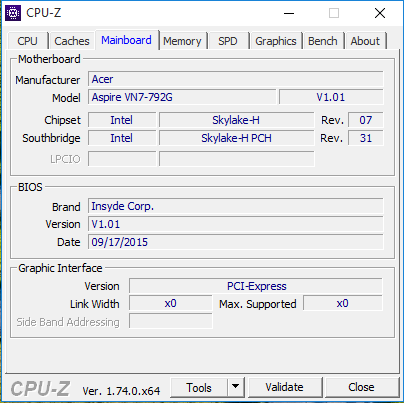Click the BIOS Brand field Insyde Corp.
Image resolution: width=404 pixels, height=403 pixels.
tap(236, 206)
